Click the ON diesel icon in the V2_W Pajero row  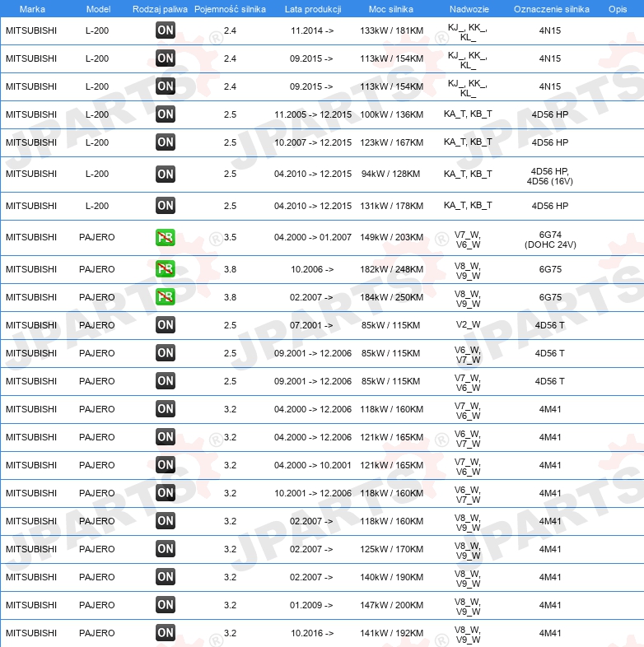click(166, 325)
